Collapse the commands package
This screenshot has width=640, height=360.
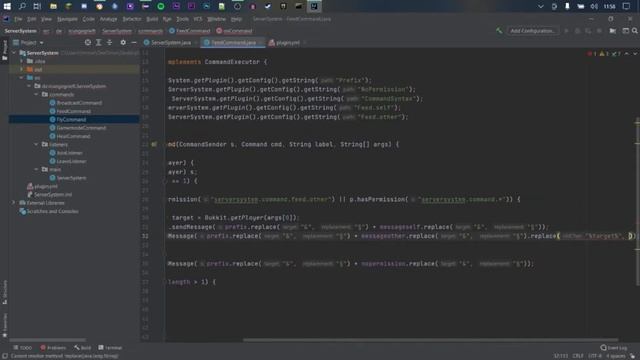point(36,94)
